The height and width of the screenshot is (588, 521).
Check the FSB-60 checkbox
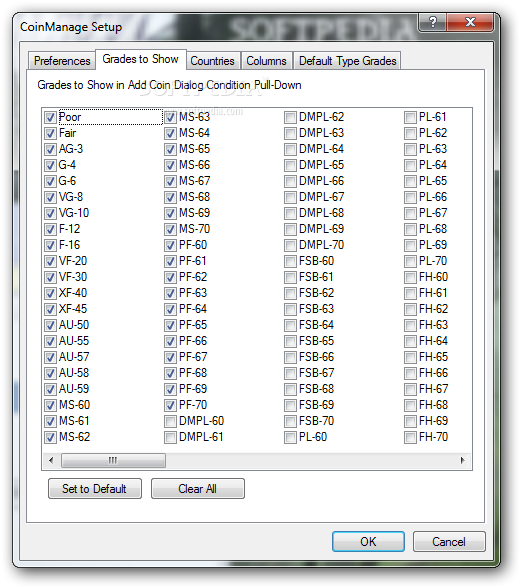(290, 261)
